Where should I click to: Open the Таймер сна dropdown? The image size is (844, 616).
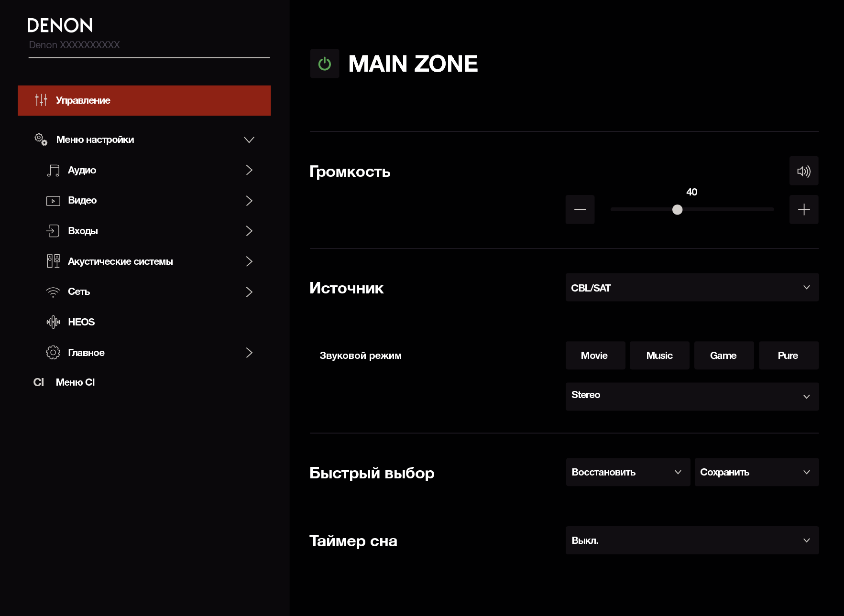(x=691, y=540)
